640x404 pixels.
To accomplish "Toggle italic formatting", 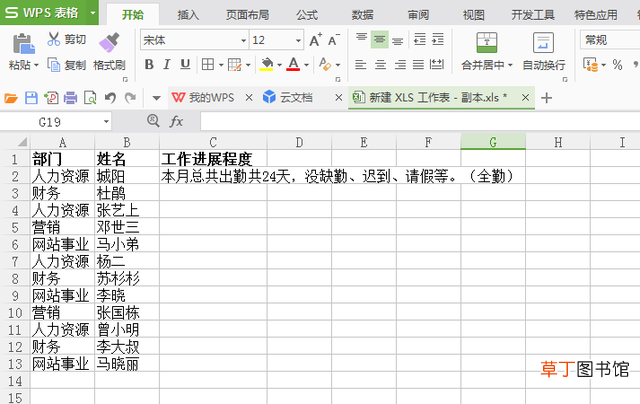I will pyautogui.click(x=167, y=64).
